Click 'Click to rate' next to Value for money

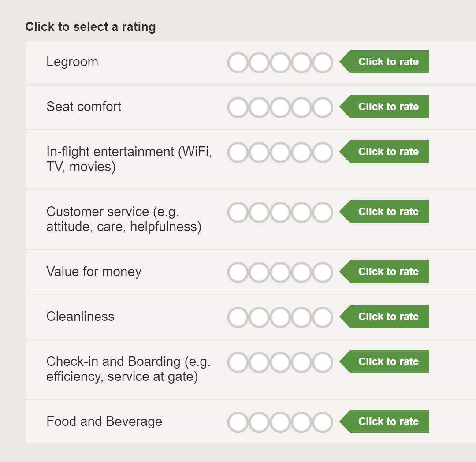(x=384, y=272)
